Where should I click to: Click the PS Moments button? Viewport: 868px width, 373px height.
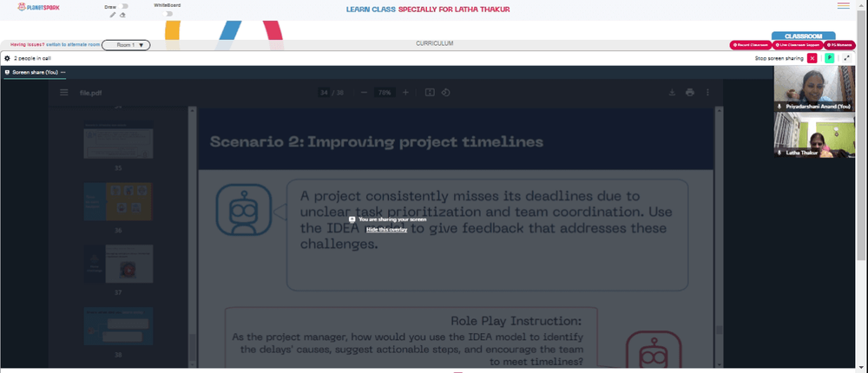(839, 45)
